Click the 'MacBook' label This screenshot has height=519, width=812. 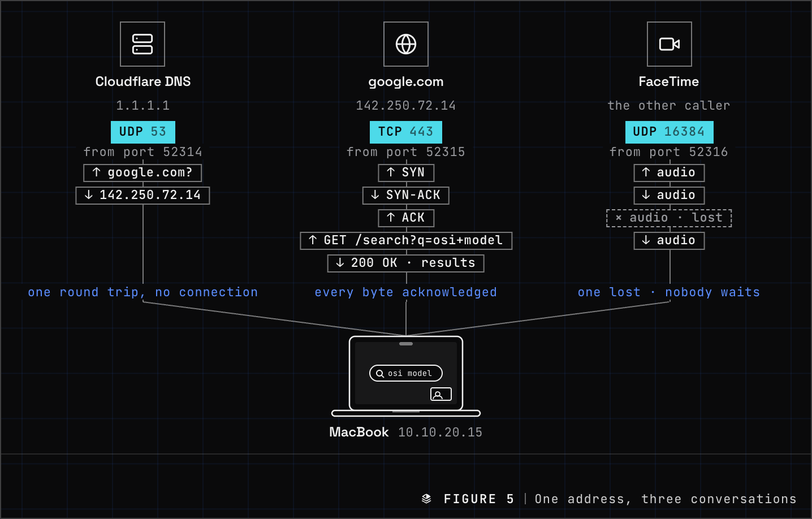click(x=359, y=432)
